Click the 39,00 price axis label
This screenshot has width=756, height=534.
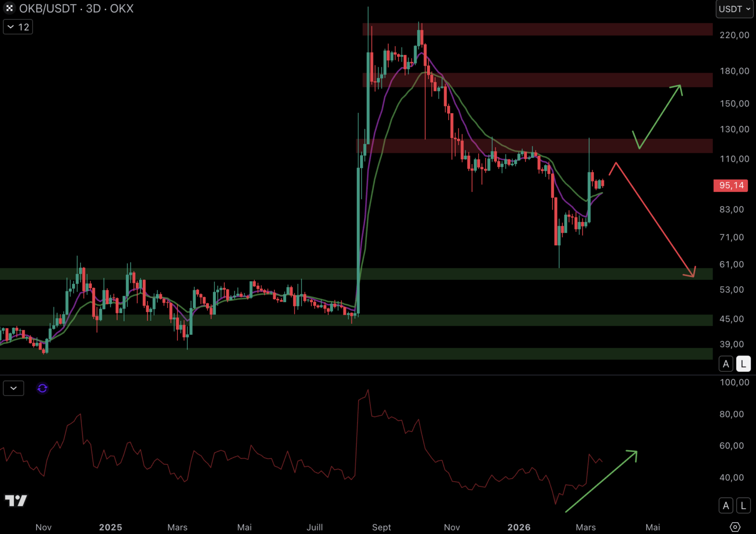pos(732,344)
